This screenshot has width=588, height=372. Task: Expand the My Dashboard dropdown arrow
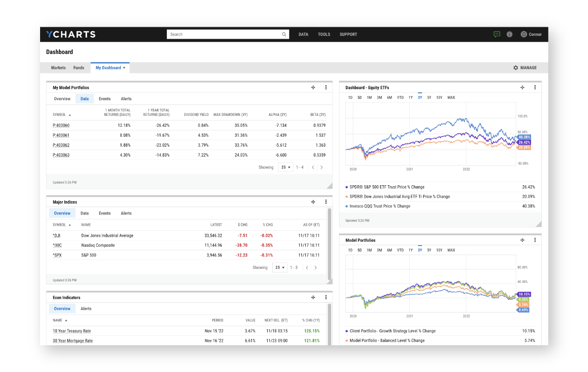click(124, 67)
